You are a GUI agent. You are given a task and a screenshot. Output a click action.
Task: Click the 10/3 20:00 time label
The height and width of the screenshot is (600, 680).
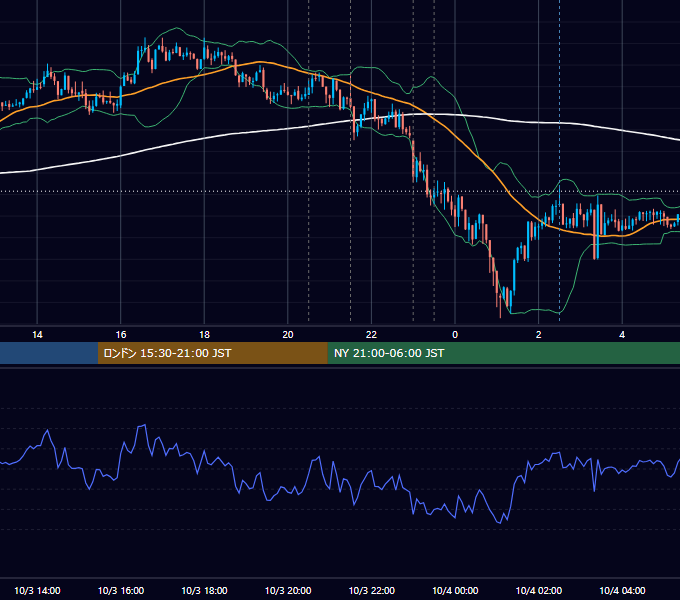(x=288, y=590)
